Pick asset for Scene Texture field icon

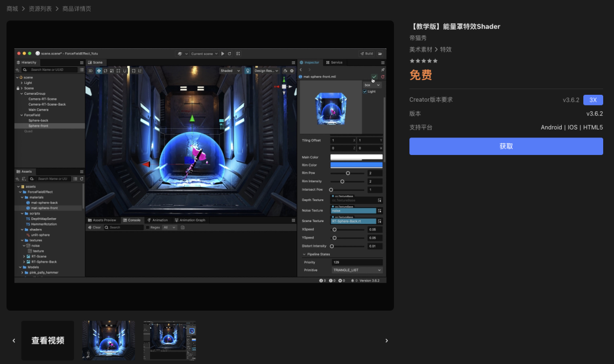(379, 221)
